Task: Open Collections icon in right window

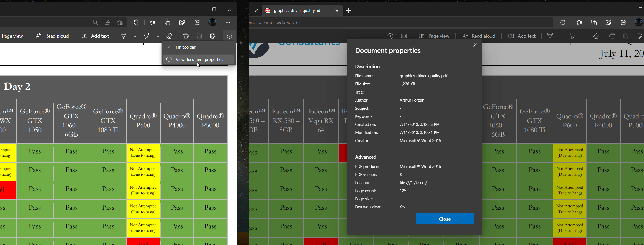Action: tap(594, 22)
